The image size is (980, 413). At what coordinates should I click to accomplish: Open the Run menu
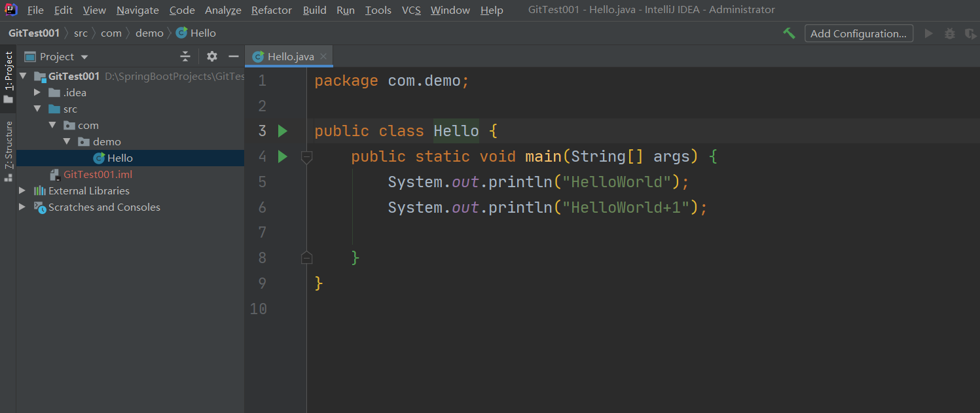coord(346,10)
